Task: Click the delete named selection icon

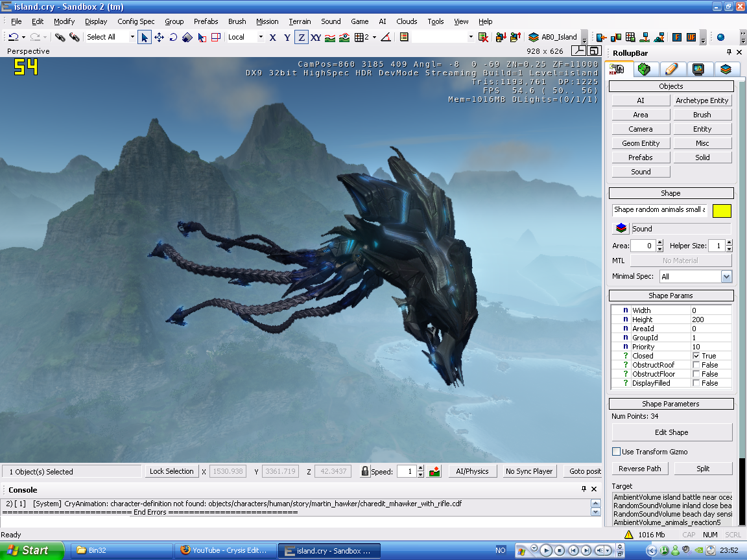Action: (484, 37)
